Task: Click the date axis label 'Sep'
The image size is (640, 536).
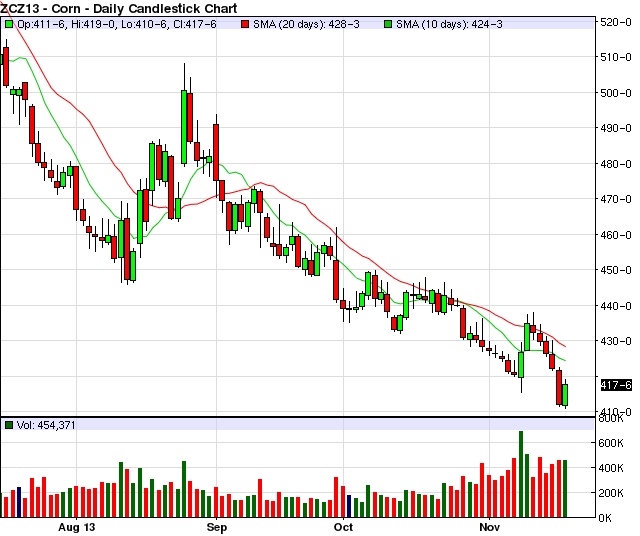Action: coord(217,527)
